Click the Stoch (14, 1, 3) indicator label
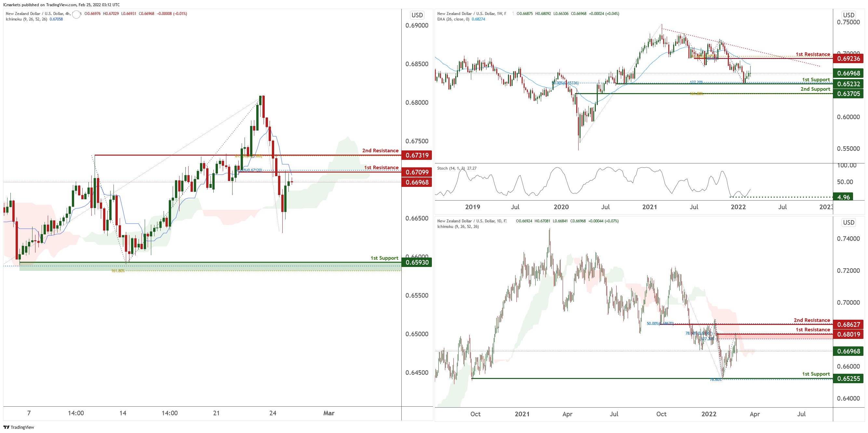 [x=451, y=168]
